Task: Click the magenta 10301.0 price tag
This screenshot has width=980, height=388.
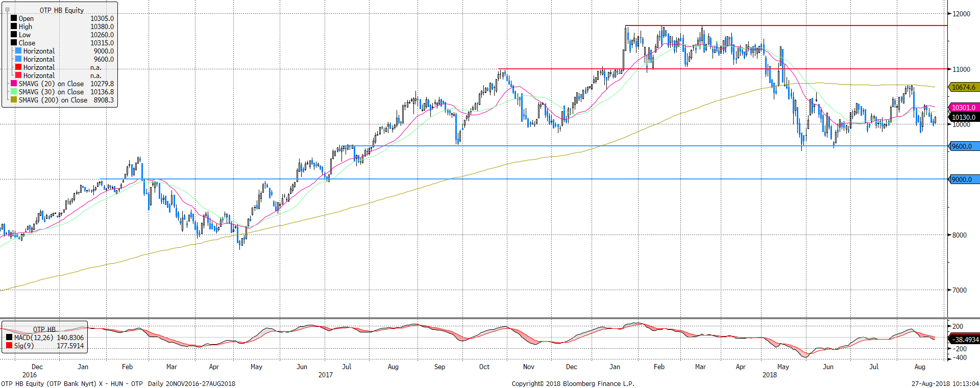Action: 964,108
